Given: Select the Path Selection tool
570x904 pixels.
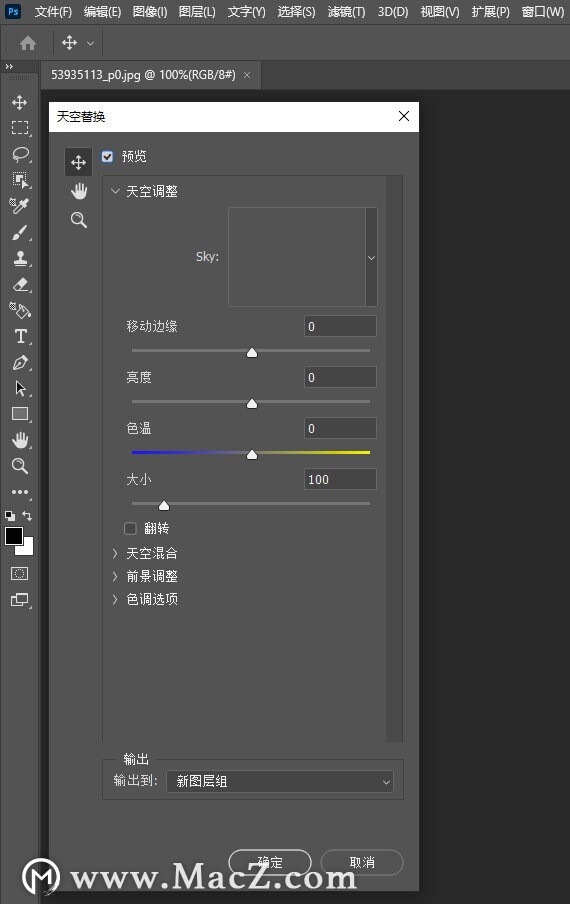Looking at the screenshot, I should pyautogui.click(x=20, y=388).
